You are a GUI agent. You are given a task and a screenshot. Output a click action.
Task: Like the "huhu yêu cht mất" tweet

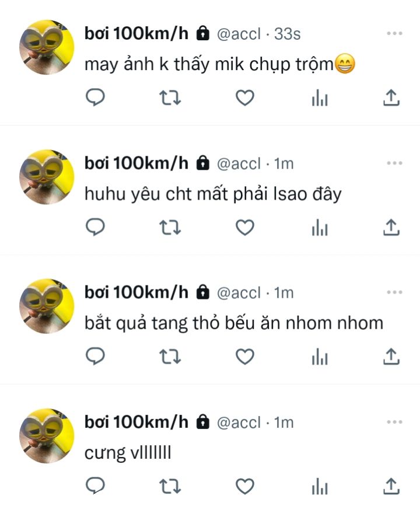click(x=245, y=227)
